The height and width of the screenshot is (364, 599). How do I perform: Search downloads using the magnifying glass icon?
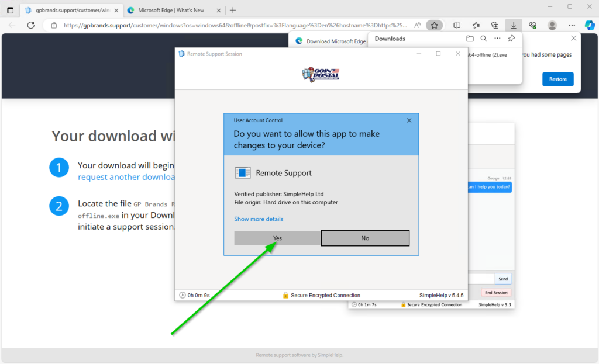point(483,38)
